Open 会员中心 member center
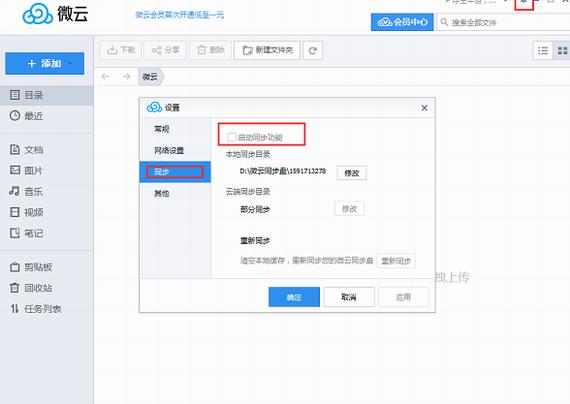 pos(402,22)
